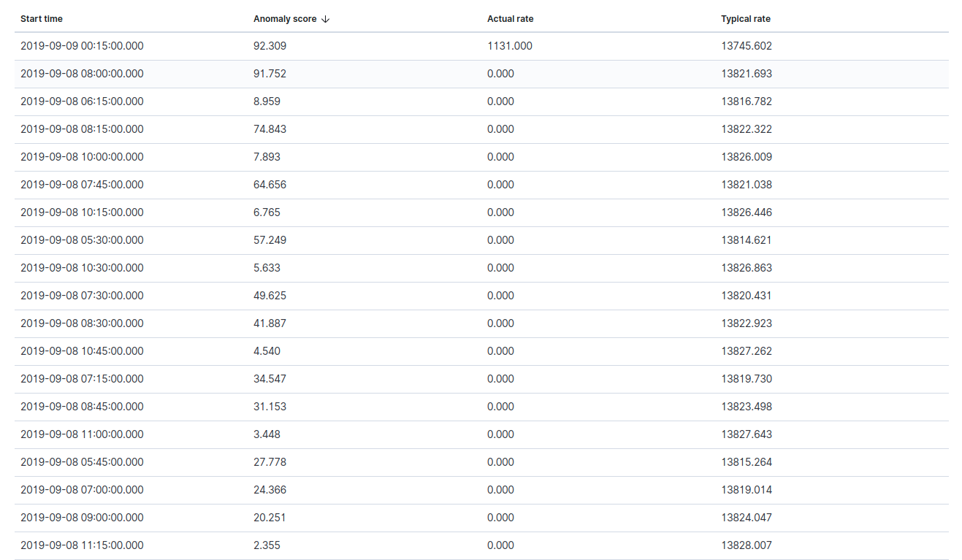Select the typical rate 13745.602

746,45
